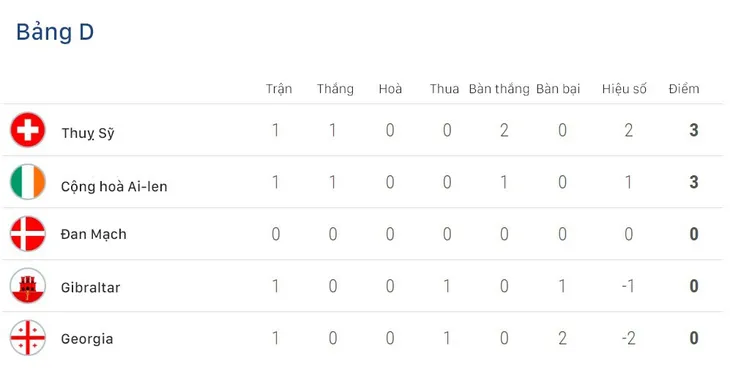Click the Điểm column header
Image resolution: width=730 pixels, height=368 pixels.
pos(684,89)
